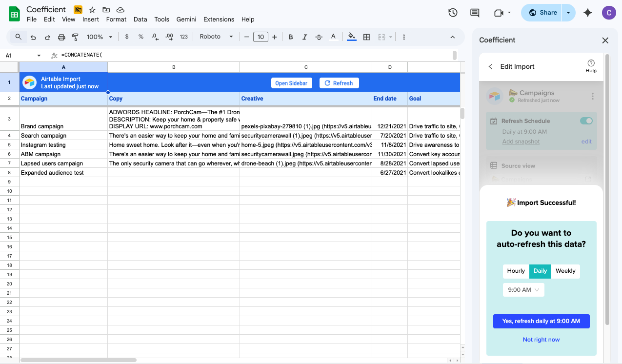Apply currency formatting

[126, 37]
